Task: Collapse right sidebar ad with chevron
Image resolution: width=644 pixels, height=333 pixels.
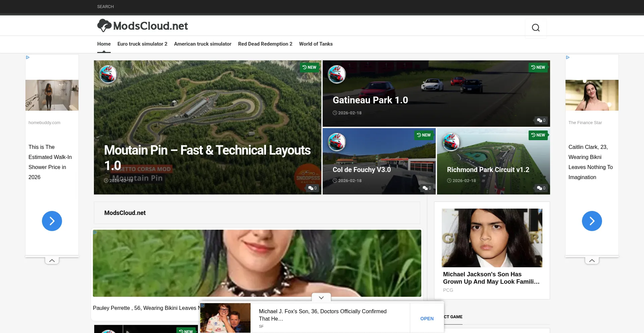Action: point(592,261)
